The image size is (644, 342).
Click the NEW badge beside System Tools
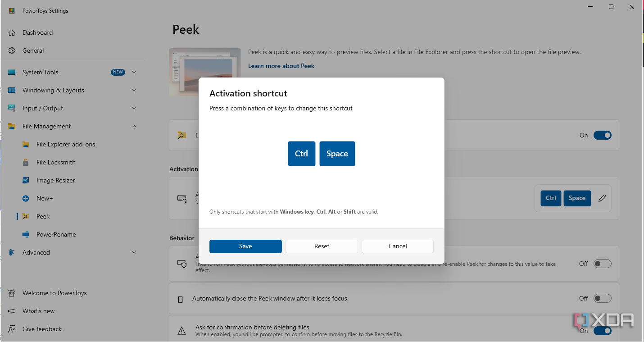point(118,72)
